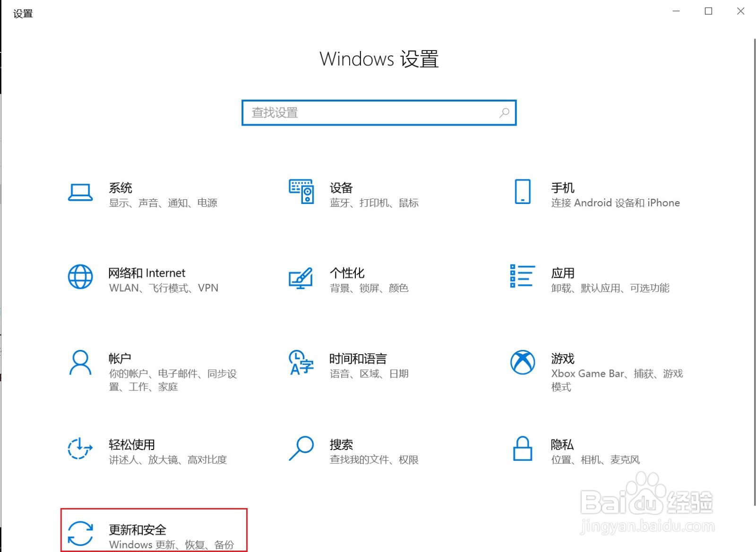Image resolution: width=756 pixels, height=552 pixels.
Task: Click the text 连接 Android 设备和 iPhone
Action: click(615, 203)
